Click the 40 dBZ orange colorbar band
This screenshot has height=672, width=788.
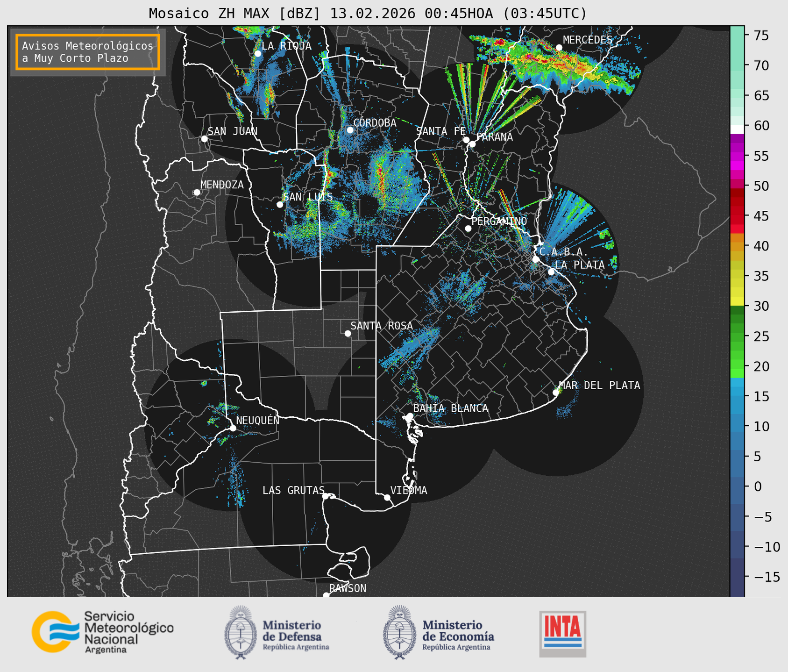(737, 246)
